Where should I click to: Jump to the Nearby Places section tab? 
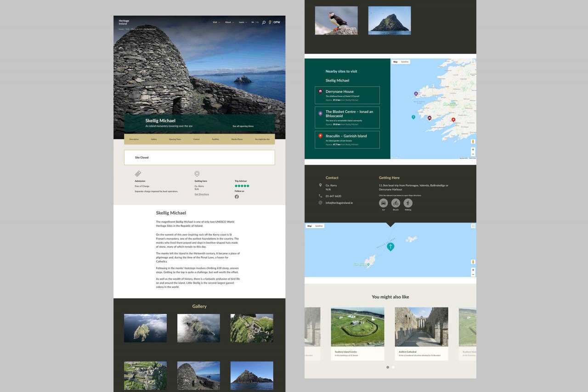[x=237, y=139]
